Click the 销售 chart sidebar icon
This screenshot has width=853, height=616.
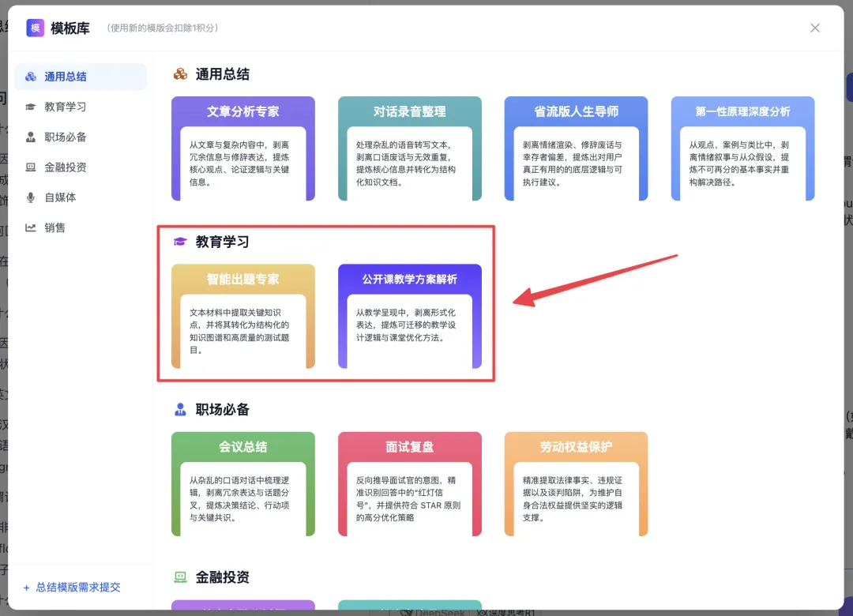31,227
